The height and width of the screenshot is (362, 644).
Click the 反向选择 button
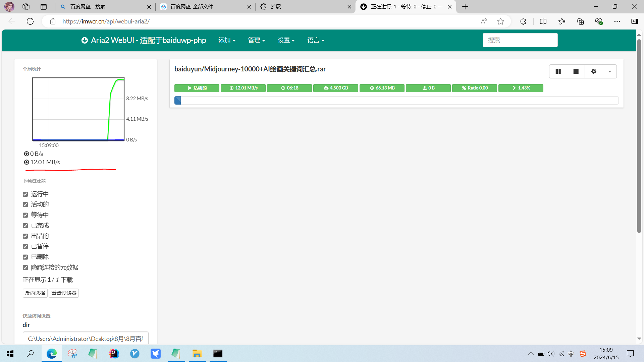pyautogui.click(x=35, y=293)
